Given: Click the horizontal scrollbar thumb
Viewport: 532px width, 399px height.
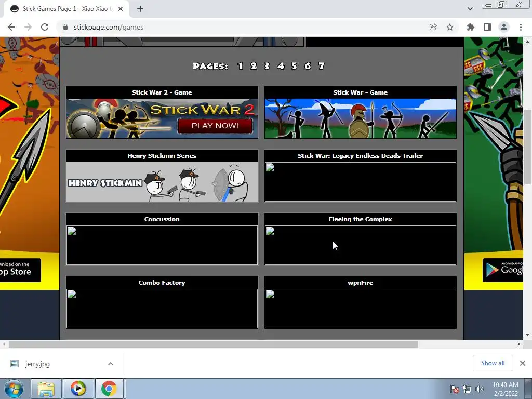Looking at the screenshot, I should 214,344.
